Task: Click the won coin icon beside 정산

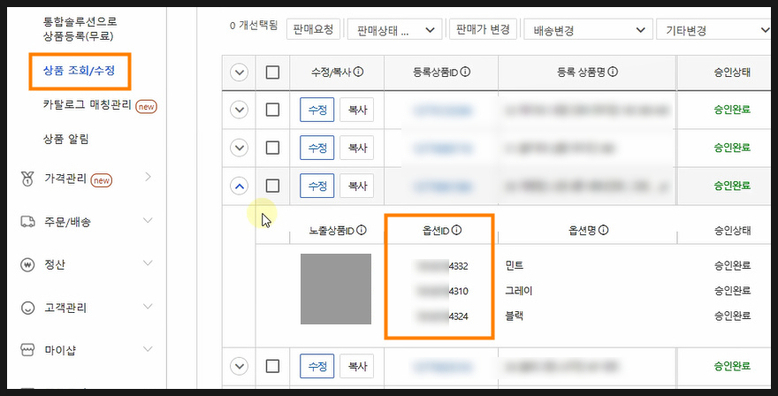Action: (27, 264)
